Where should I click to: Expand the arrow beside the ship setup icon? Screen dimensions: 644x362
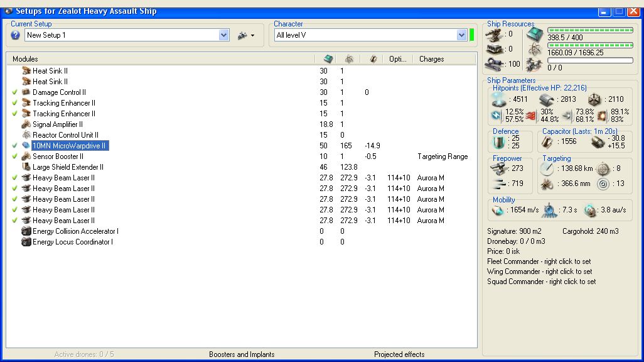(x=252, y=36)
